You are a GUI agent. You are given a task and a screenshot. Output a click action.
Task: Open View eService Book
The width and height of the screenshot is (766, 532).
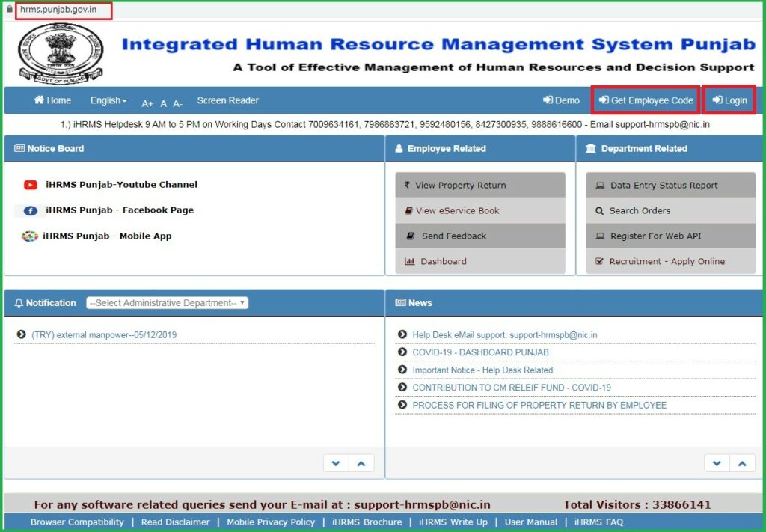480,210
